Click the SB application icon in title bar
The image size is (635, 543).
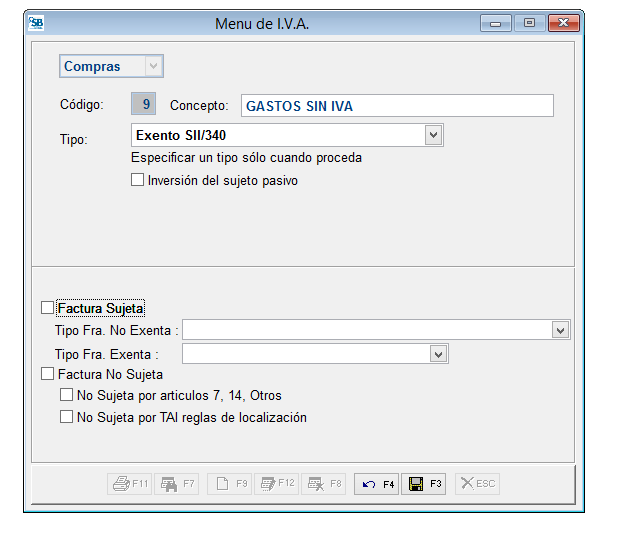(x=37, y=22)
